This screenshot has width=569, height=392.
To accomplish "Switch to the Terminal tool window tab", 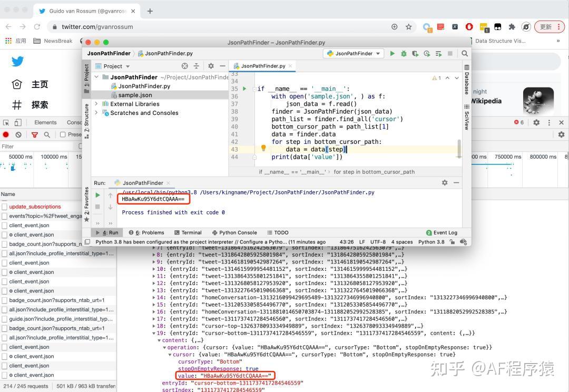I will pos(188,232).
